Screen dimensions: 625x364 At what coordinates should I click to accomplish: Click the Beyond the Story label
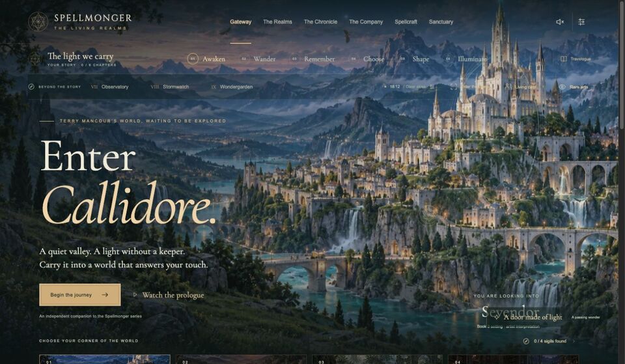[59, 87]
